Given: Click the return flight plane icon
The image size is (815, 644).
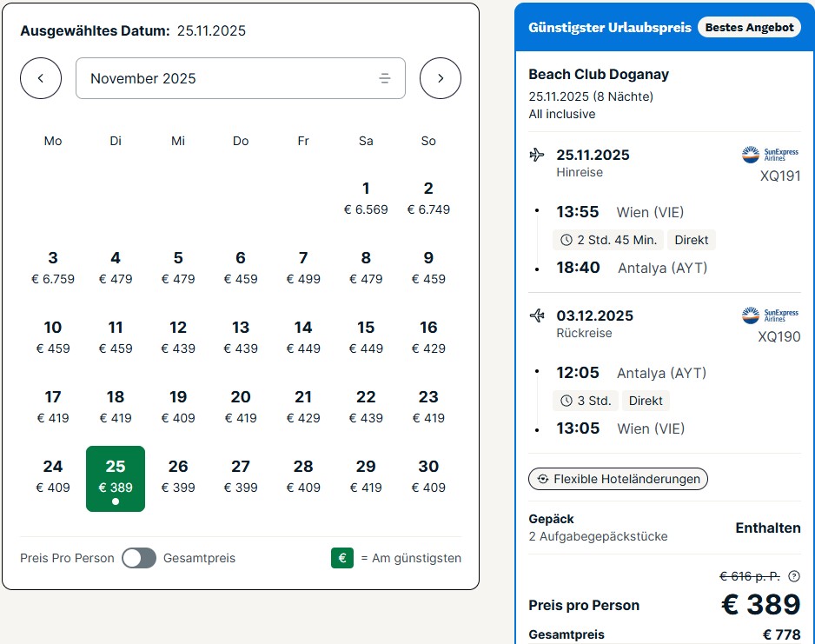Looking at the screenshot, I should [537, 315].
